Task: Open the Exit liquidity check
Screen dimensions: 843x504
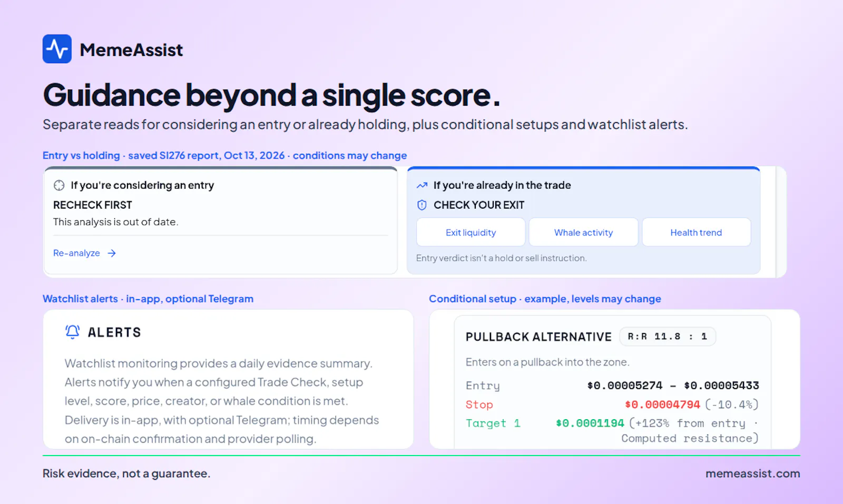Action: point(471,232)
